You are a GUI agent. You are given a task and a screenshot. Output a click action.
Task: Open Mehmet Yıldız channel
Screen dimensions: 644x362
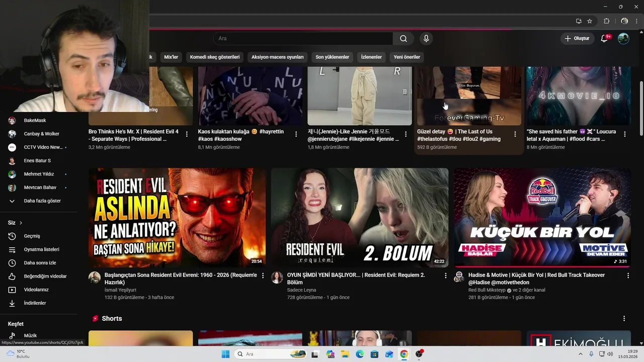tap(38, 174)
